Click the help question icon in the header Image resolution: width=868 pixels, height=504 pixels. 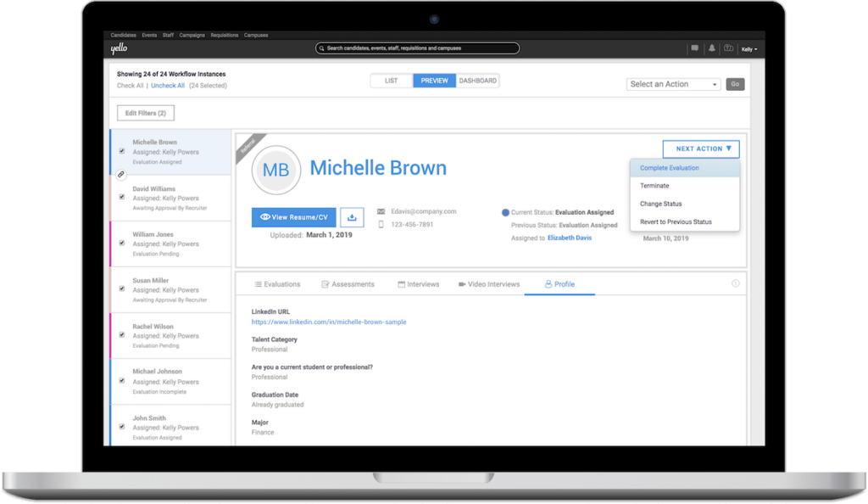[728, 48]
